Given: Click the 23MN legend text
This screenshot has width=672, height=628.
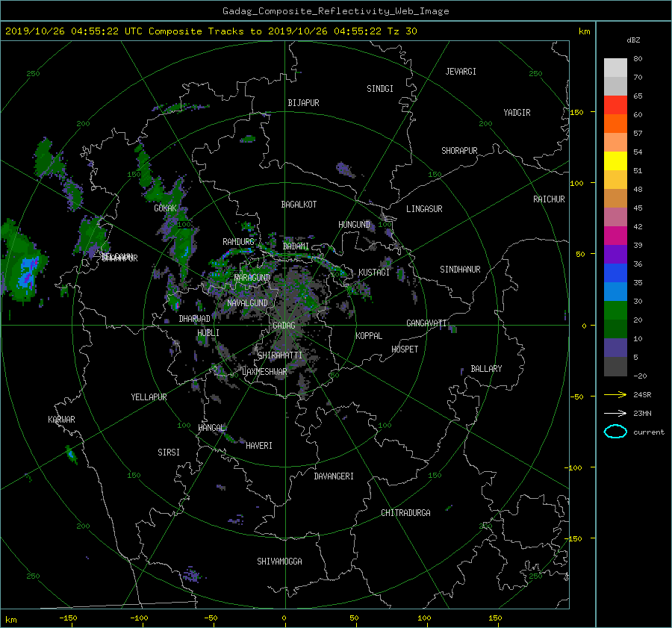Looking at the screenshot, I should (642, 414).
